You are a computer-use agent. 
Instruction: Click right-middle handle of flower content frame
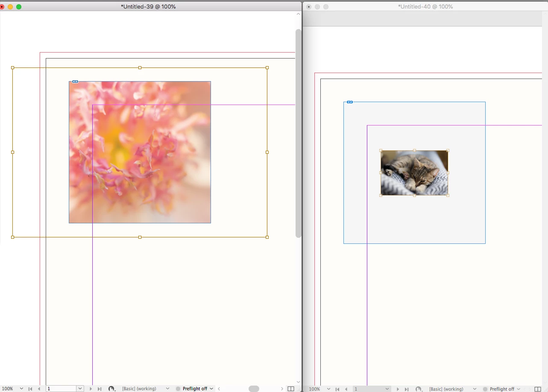(x=267, y=152)
